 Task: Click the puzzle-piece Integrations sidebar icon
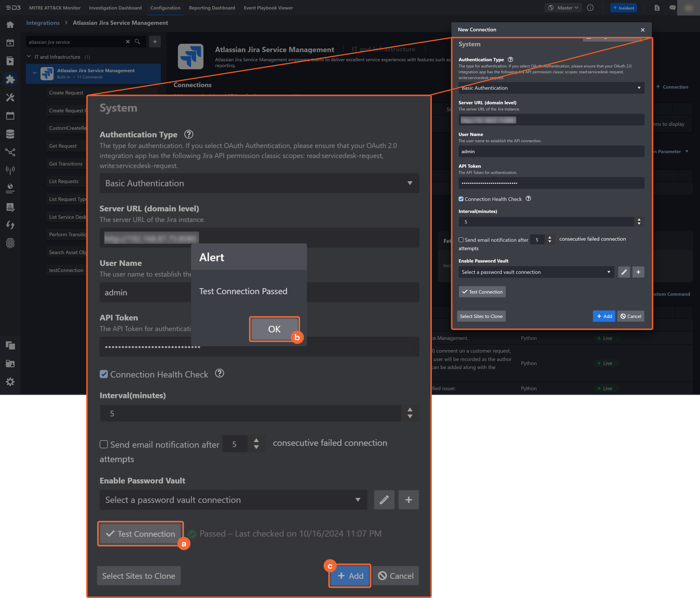[x=10, y=79]
